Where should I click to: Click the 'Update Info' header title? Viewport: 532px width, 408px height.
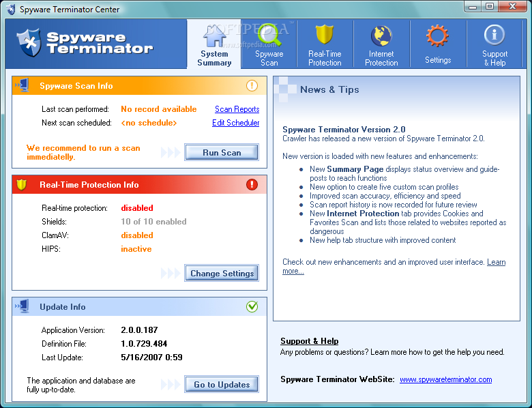[63, 307]
